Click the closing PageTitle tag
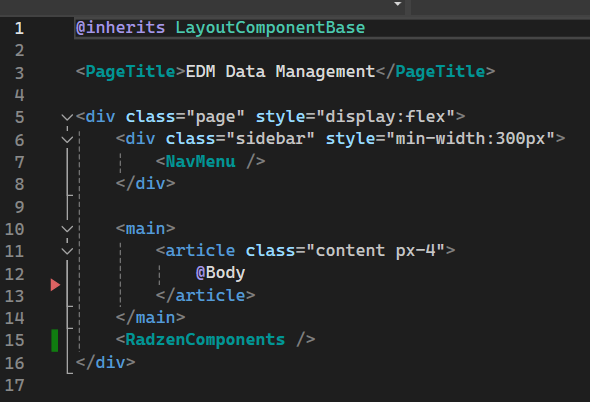Screen dimensions: 590x402 435,72
